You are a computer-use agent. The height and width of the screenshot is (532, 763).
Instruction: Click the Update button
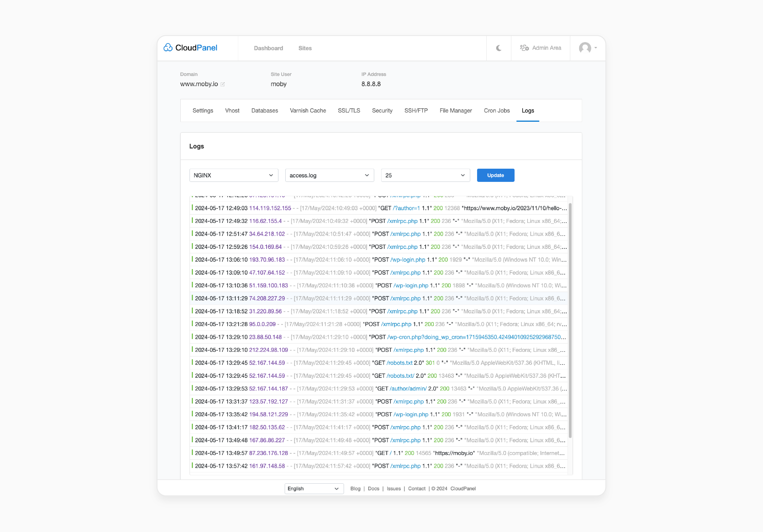(495, 175)
